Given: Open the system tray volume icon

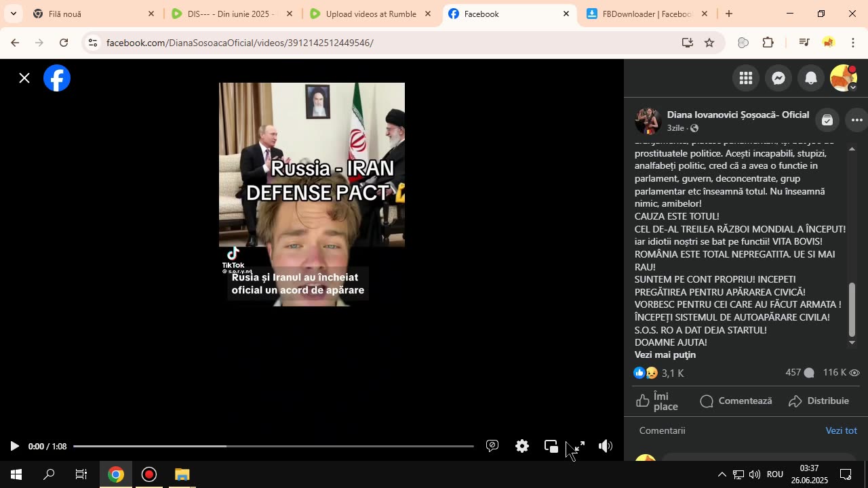Looking at the screenshot, I should tap(755, 474).
